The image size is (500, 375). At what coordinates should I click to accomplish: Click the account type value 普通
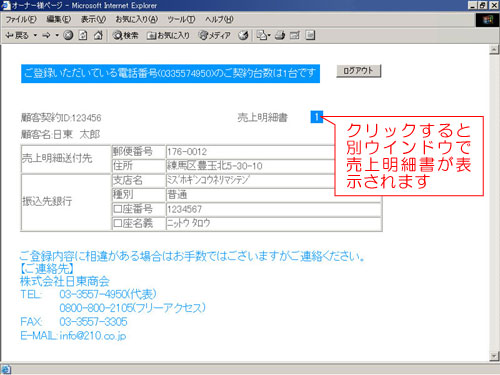pos(177,194)
